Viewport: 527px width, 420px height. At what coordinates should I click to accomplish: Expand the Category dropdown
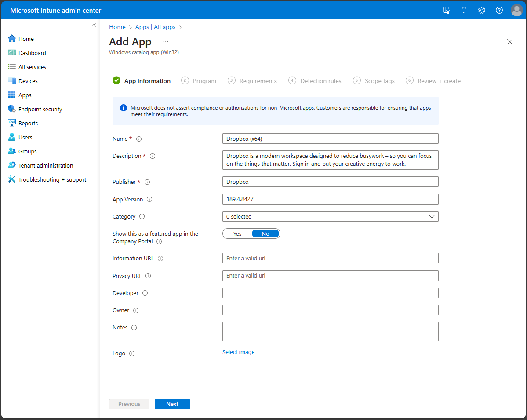click(x=330, y=216)
